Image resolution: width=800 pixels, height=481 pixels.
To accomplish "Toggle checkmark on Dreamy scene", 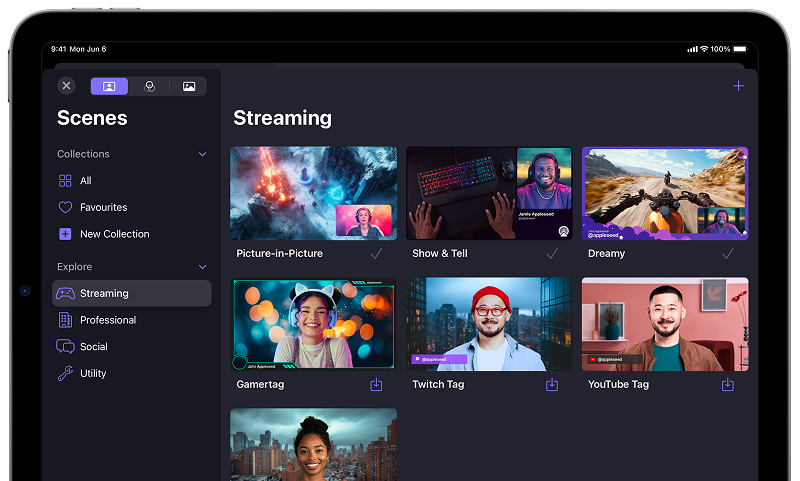I will point(727,254).
